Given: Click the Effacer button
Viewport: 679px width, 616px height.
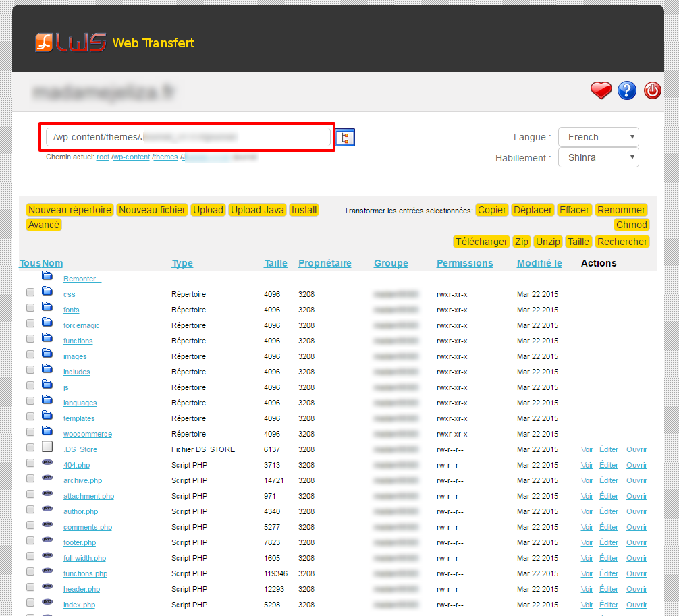Looking at the screenshot, I should [x=574, y=210].
